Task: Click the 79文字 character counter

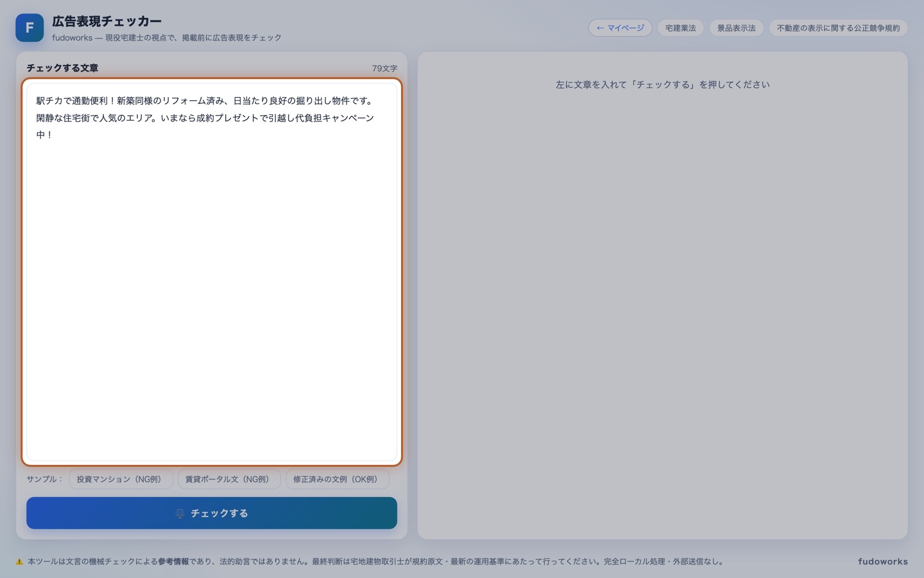Action: [x=384, y=68]
